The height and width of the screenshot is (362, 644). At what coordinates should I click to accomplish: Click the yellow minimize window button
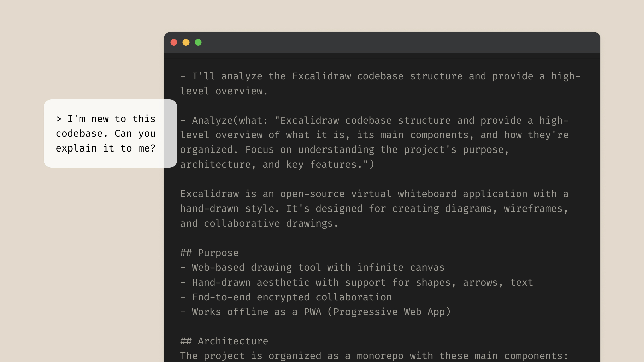coord(186,42)
